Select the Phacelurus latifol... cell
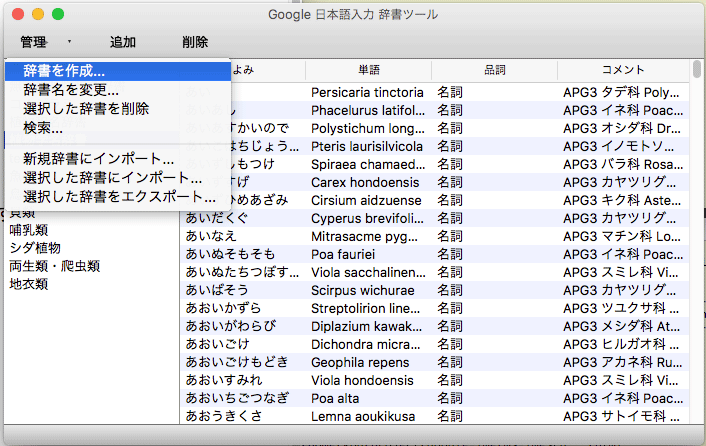The image size is (706, 446). (x=368, y=110)
